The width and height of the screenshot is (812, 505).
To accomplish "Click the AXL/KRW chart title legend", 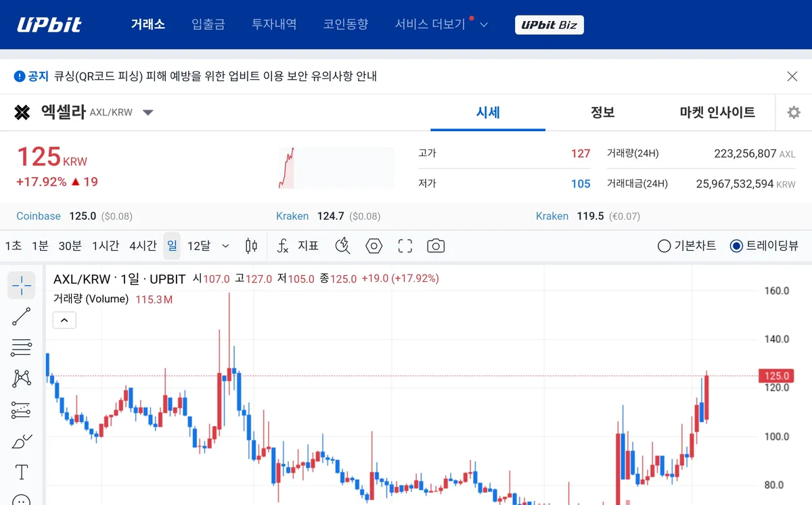I will tap(120, 279).
